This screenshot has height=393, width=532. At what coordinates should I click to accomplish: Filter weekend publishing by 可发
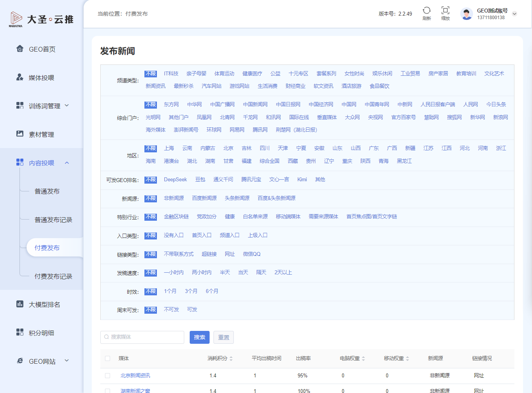[192, 310]
